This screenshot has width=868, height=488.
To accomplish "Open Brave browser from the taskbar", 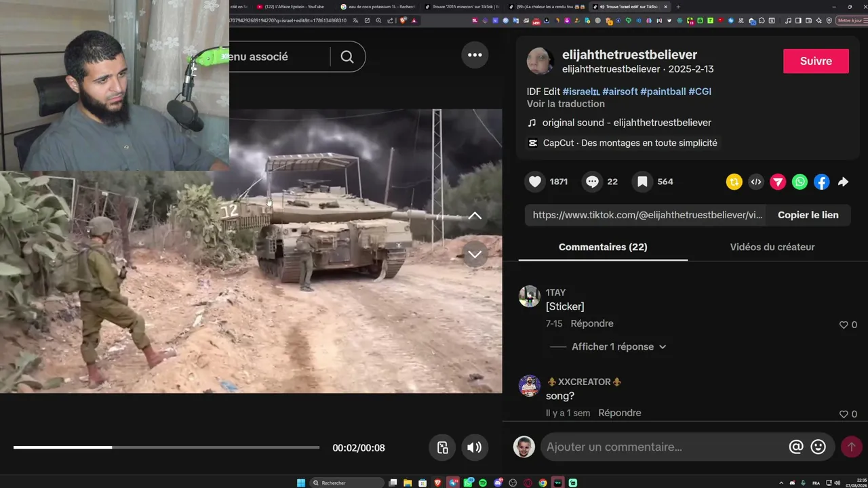I will (437, 483).
